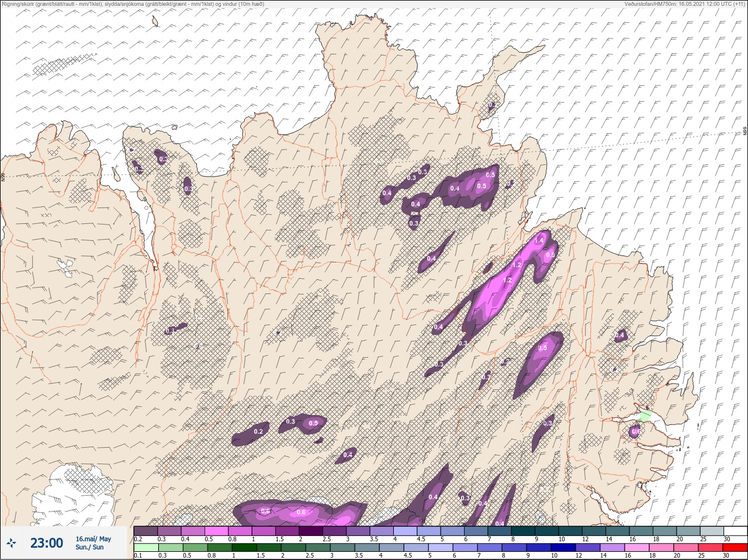Click the '0.5' value inside the southeast purple streak

click(542, 348)
